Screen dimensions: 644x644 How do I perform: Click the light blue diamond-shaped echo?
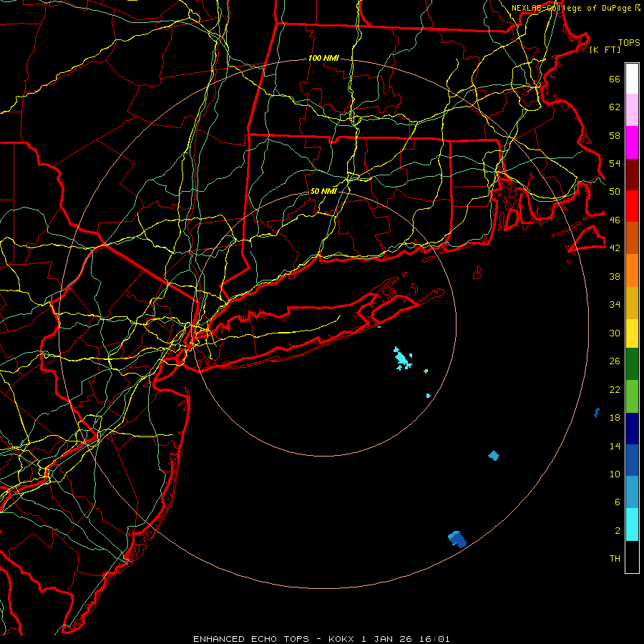494,456
